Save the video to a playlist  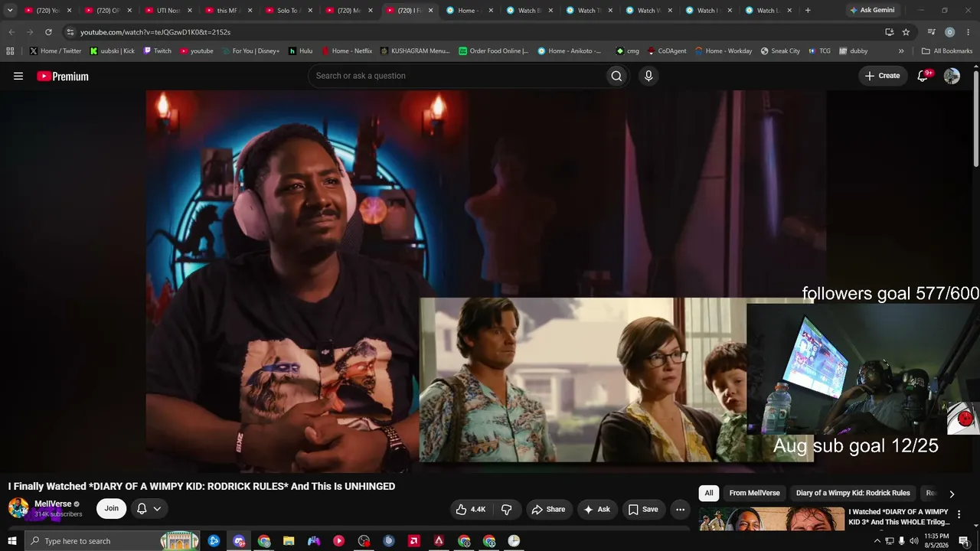(x=643, y=509)
